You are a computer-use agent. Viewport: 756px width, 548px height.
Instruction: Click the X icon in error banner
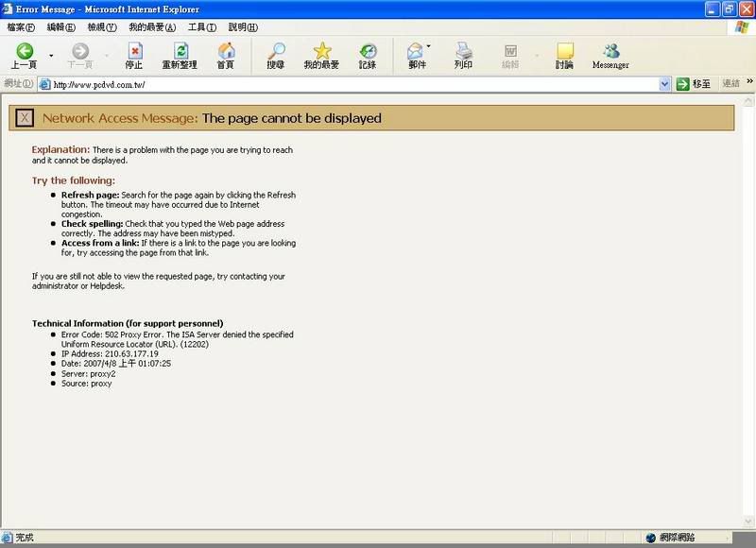(25, 117)
